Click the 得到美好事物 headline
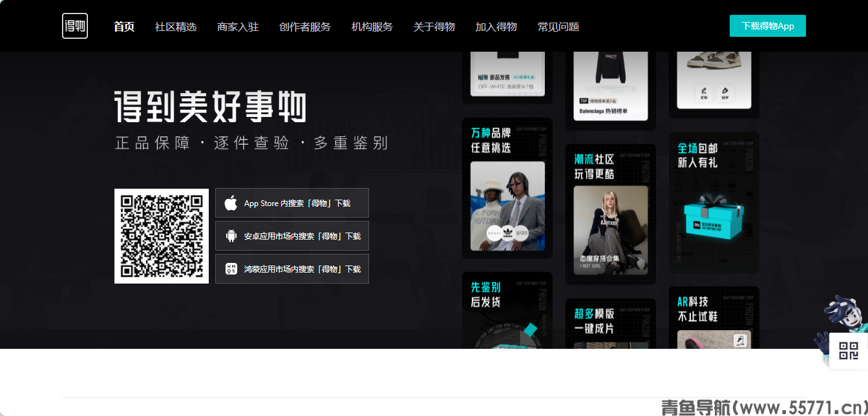This screenshot has height=416, width=868. [210, 106]
